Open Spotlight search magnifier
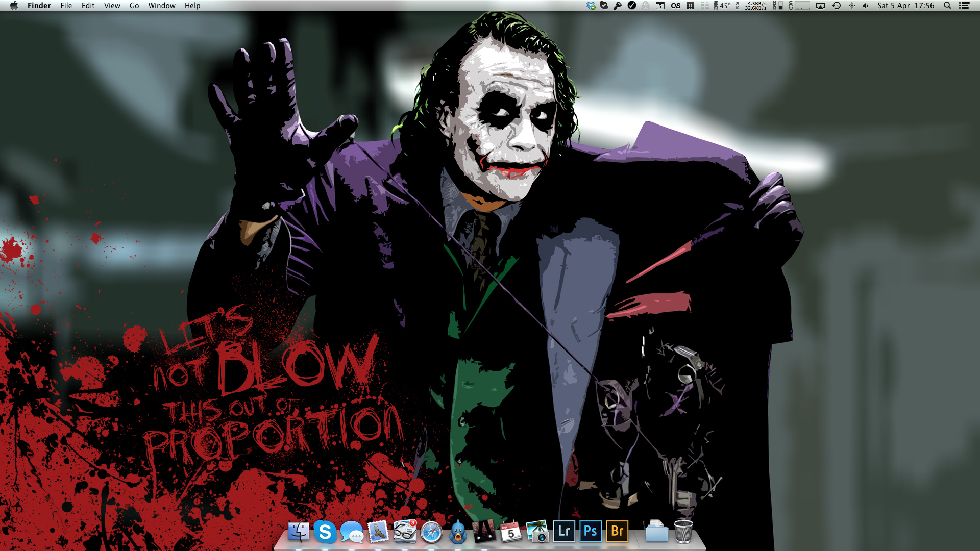980x551 pixels. coord(947,6)
